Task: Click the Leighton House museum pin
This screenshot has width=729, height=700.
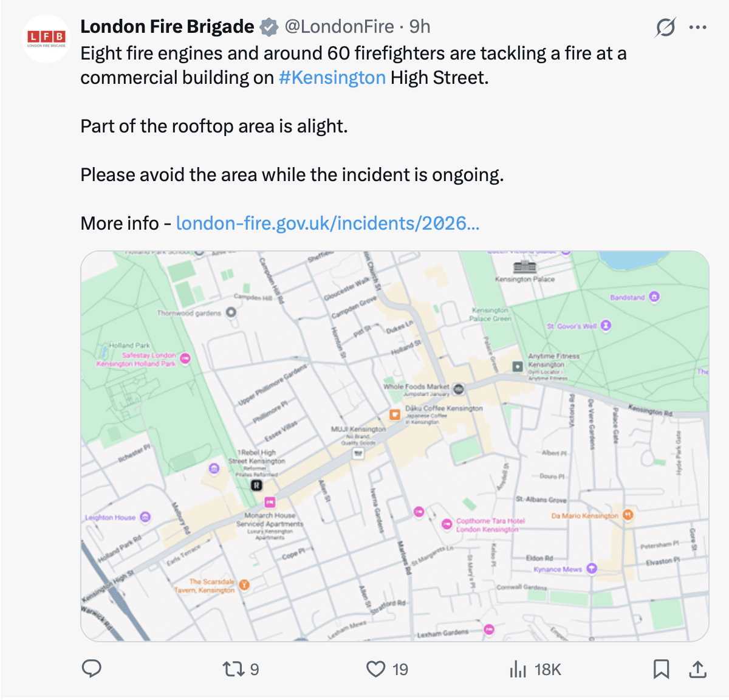Action: [145, 517]
